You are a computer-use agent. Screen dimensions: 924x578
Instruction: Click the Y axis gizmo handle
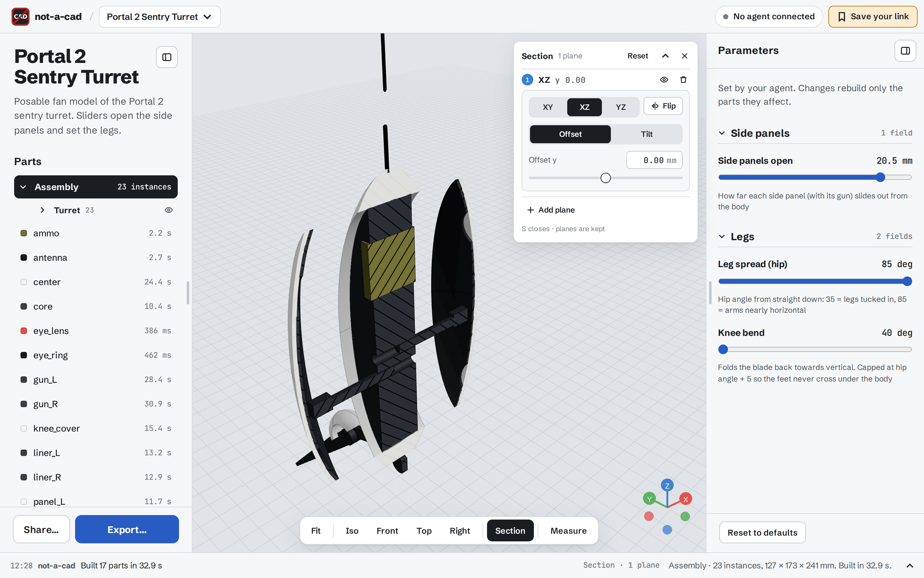pos(649,499)
